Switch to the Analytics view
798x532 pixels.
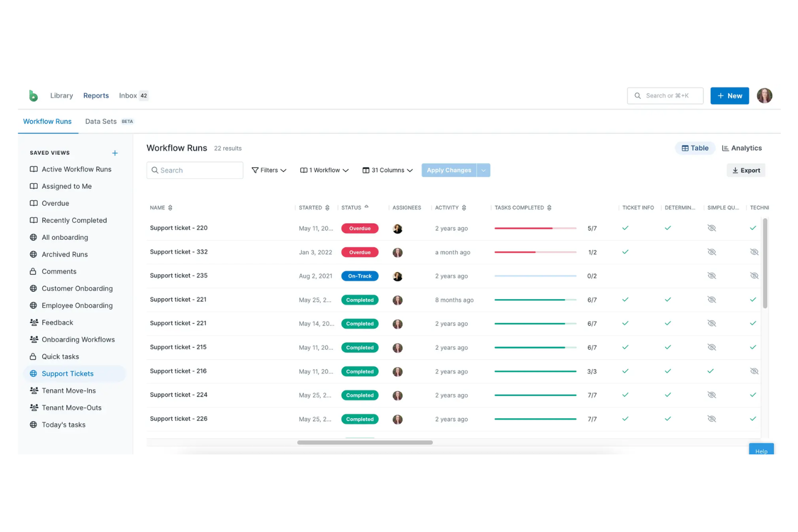[x=742, y=148]
